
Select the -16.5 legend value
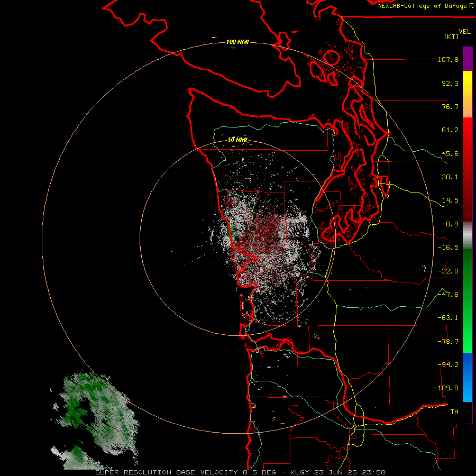click(x=448, y=248)
